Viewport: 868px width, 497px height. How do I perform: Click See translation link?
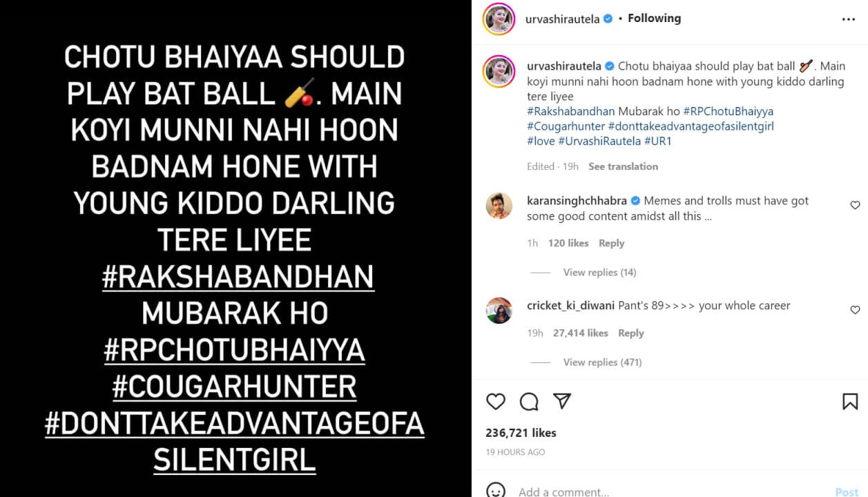(623, 166)
